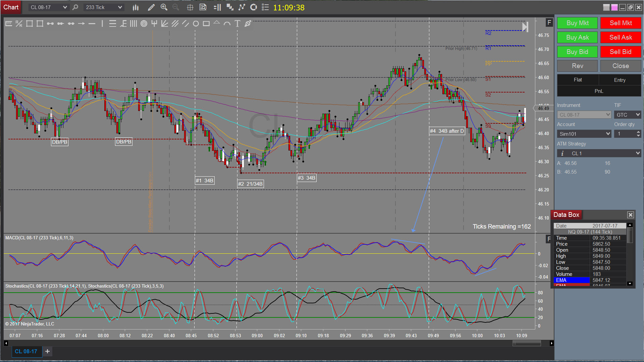644x362 pixels.
Task: Switch to the CL 08-17 chart tab
Action: (x=26, y=351)
